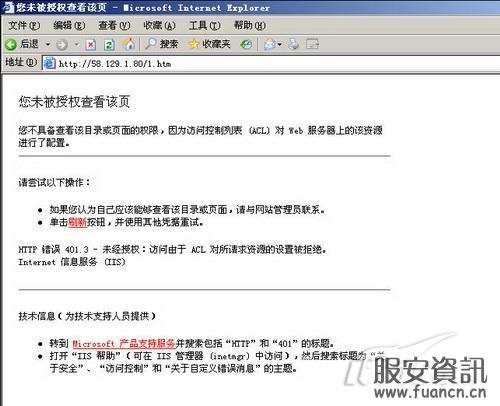Click the red 刷新 link
The width and height of the screenshot is (500, 406).
click(77, 222)
